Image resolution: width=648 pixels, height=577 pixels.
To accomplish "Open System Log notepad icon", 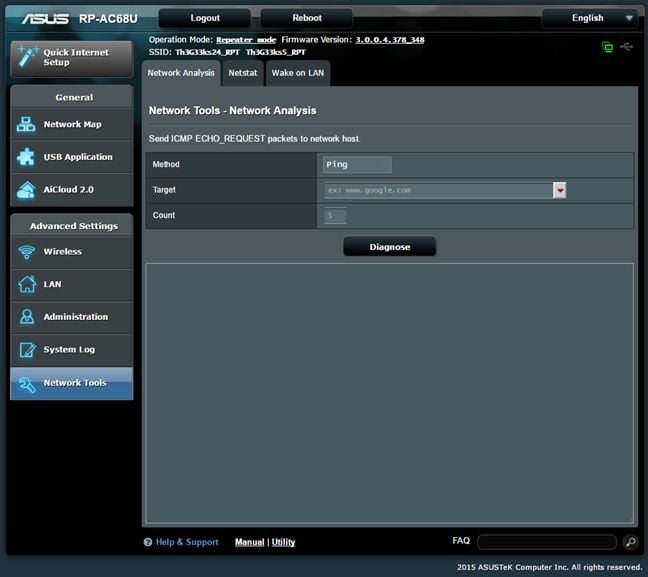I will tap(26, 350).
